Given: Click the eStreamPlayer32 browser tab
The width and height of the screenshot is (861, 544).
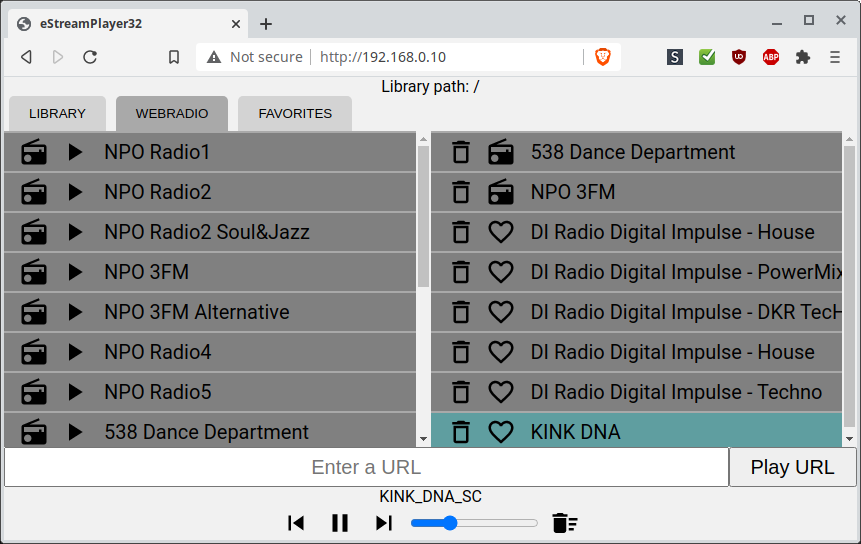Looking at the screenshot, I should (128, 24).
